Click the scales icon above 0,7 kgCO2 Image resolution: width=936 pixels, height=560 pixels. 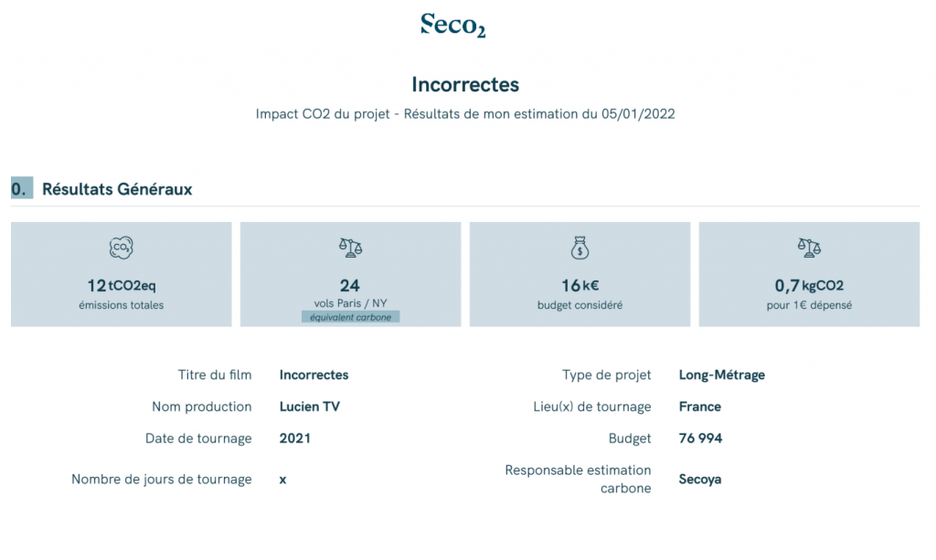click(809, 248)
